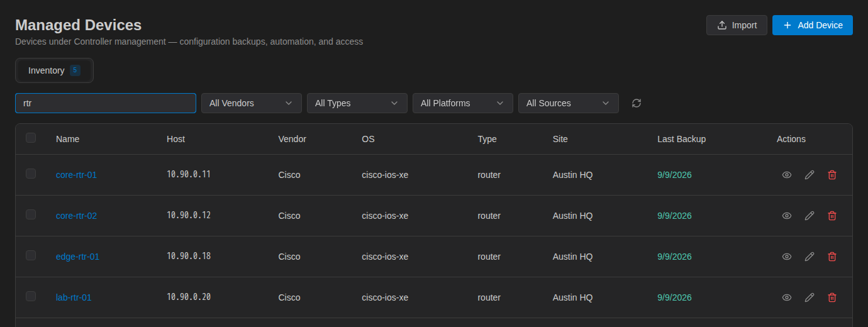Check the box for lab-rtr-01
Screen dimensions: 868x327
31,296
